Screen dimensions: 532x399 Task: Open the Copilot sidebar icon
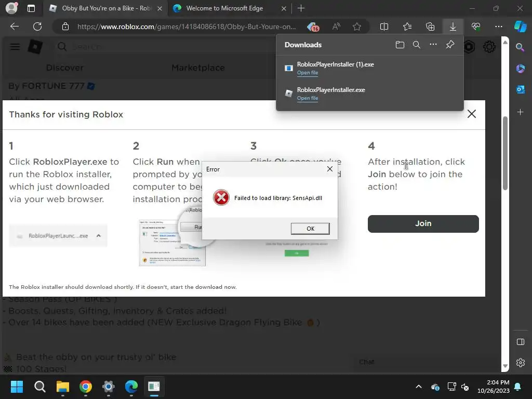521,26
